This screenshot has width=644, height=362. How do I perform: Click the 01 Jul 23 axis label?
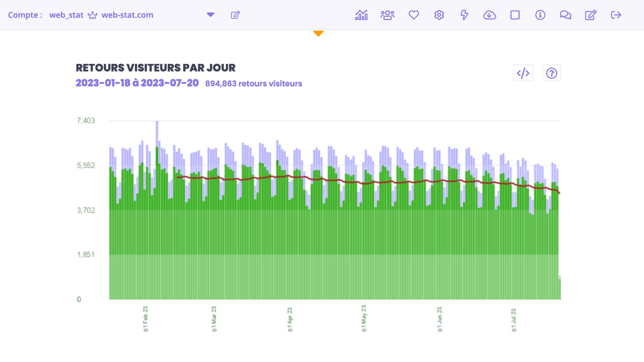514,320
